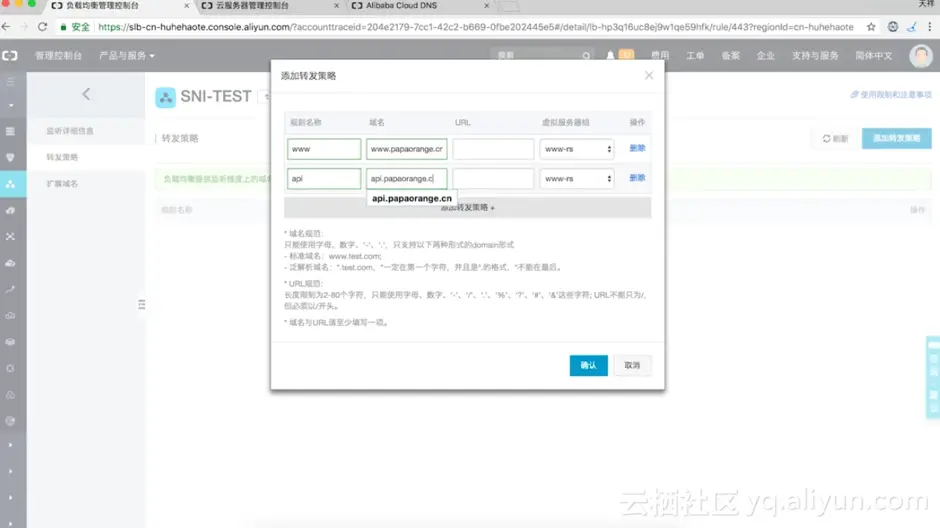The width and height of the screenshot is (940, 528).
Task: Confirm the dialog with the 确认 button
Action: click(588, 366)
